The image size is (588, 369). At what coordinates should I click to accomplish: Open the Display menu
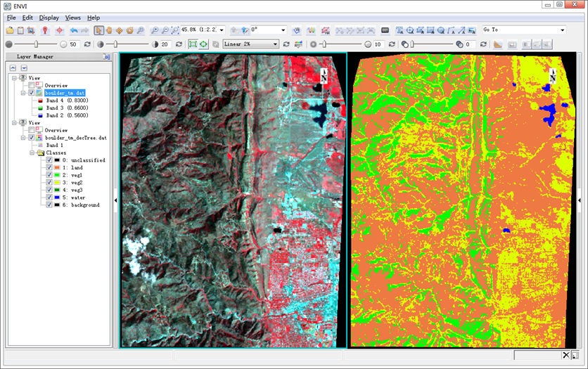[x=49, y=18]
